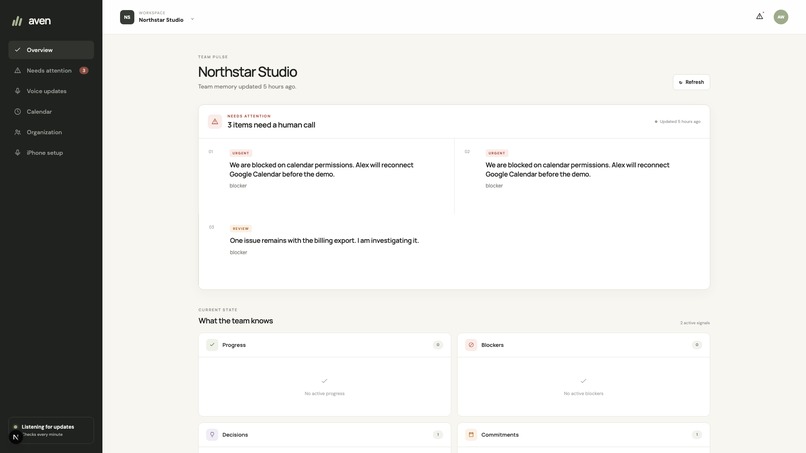Select "Updated 5 hours ago" status text
The width and height of the screenshot is (806, 453).
click(x=680, y=122)
